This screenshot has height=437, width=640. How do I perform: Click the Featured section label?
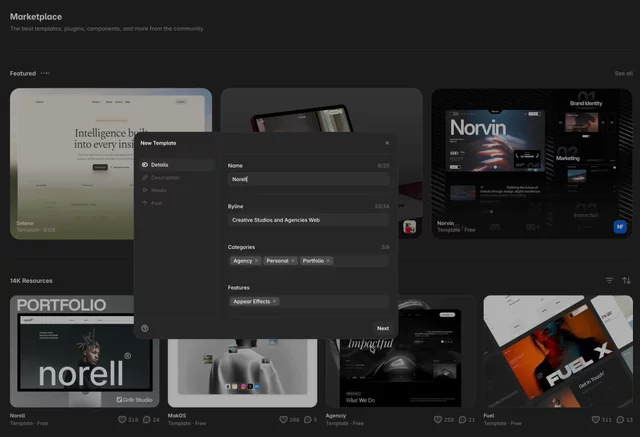point(23,73)
